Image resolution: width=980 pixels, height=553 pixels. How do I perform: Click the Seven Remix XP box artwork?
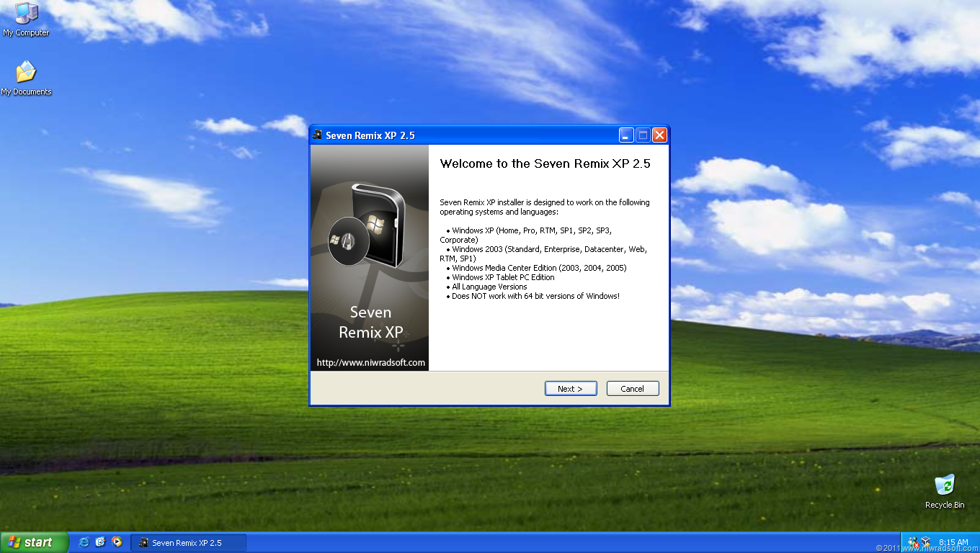(x=367, y=225)
